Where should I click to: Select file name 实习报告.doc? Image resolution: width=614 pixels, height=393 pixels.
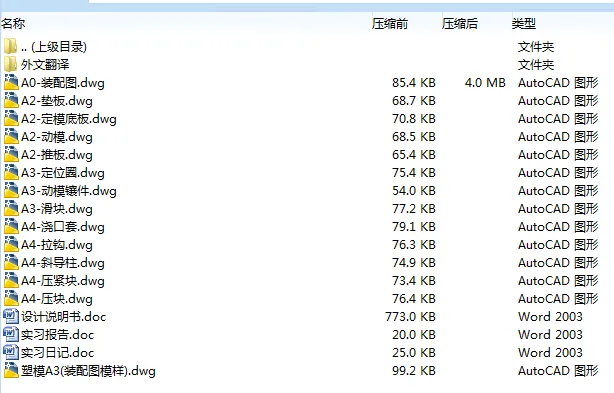[x=58, y=335]
